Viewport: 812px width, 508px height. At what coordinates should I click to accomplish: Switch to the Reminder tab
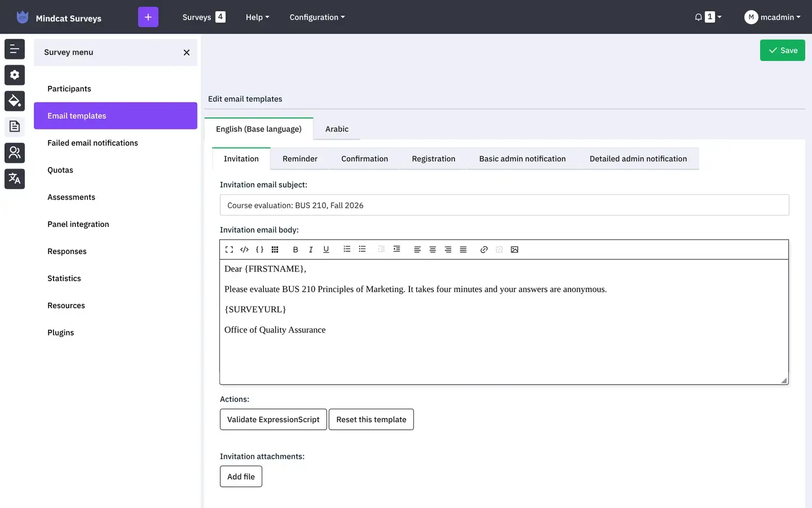pos(300,159)
